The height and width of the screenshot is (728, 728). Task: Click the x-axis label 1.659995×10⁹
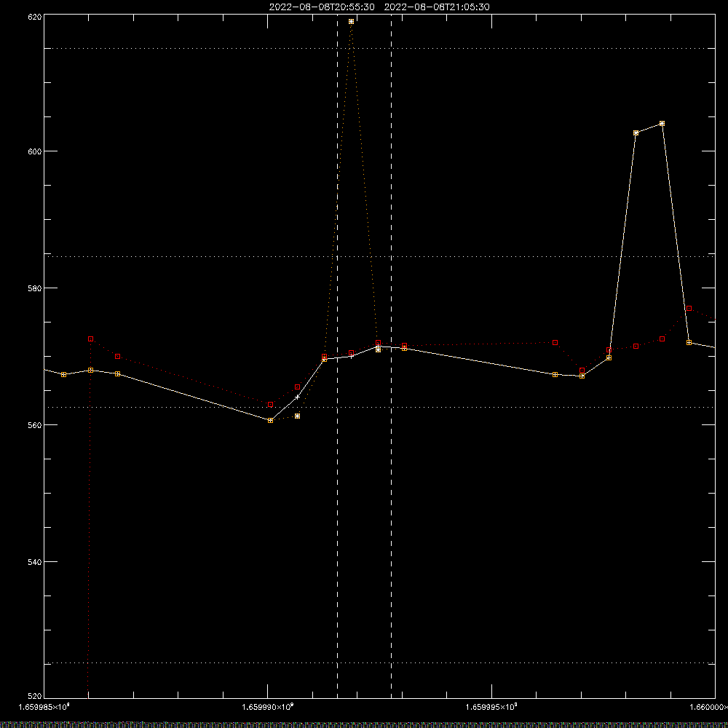(x=491, y=707)
